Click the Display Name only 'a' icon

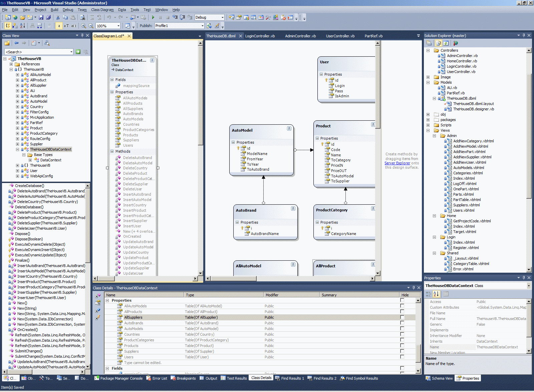(59, 26)
